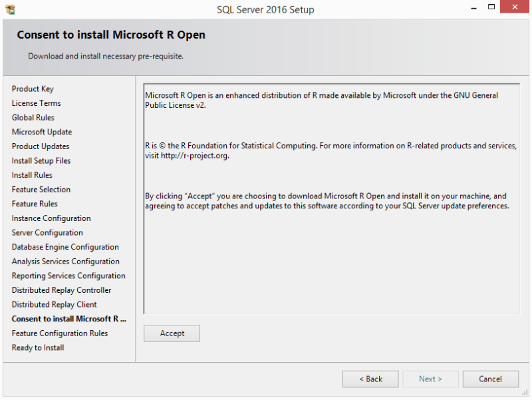Close the SQL Server 2016 Setup window

pyautogui.click(x=515, y=7)
